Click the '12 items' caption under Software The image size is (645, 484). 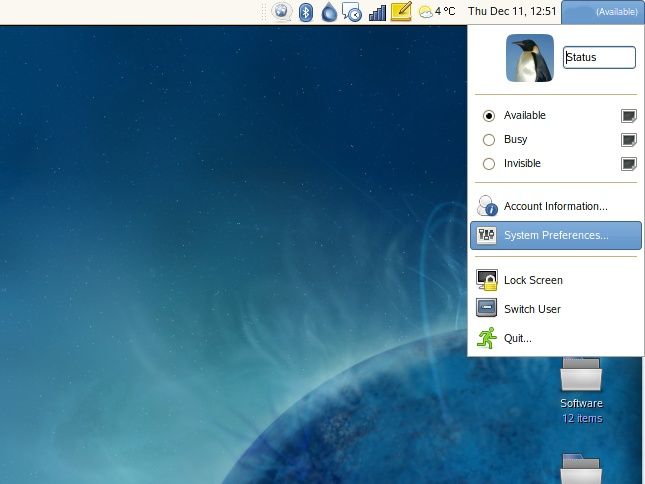point(582,419)
